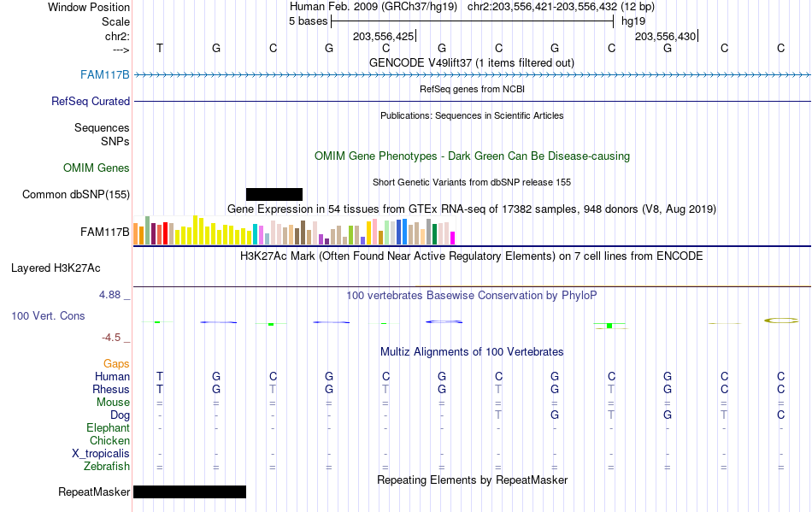Open OMIM Gene Phenotypes green title
The image size is (812, 512).
pos(473,156)
